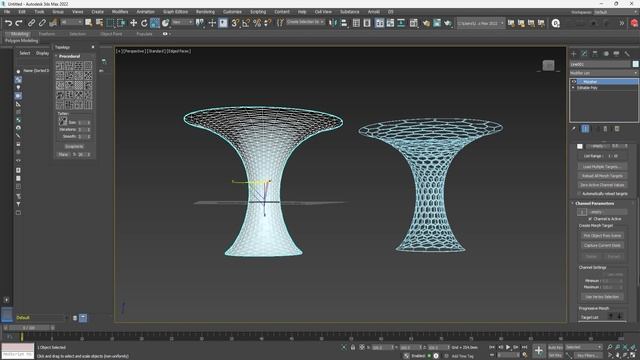Toggle Selection Lock padlock in status bar
Viewport: 640px width, 360px height.
point(353,347)
